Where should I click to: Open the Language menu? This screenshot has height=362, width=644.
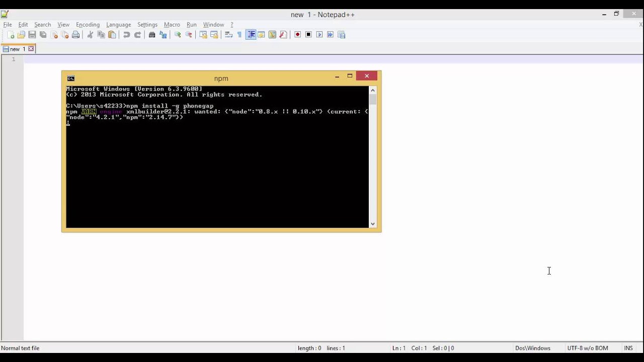tap(119, 25)
